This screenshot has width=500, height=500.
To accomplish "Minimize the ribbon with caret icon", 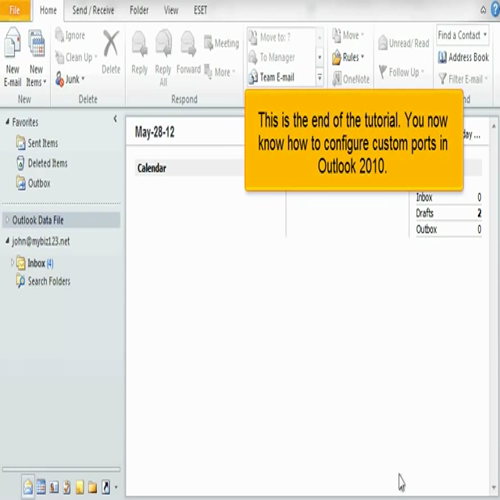I will coord(483,10).
